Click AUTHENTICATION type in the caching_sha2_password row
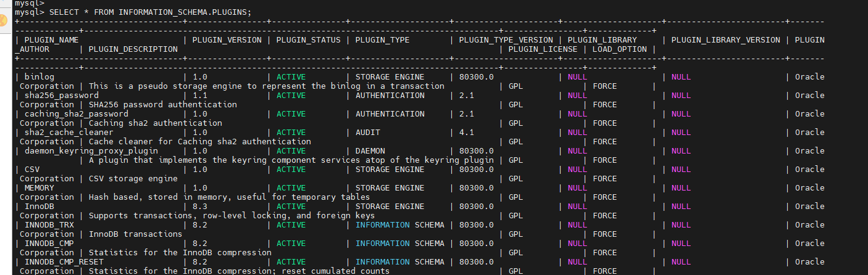868x275 pixels. click(x=390, y=114)
